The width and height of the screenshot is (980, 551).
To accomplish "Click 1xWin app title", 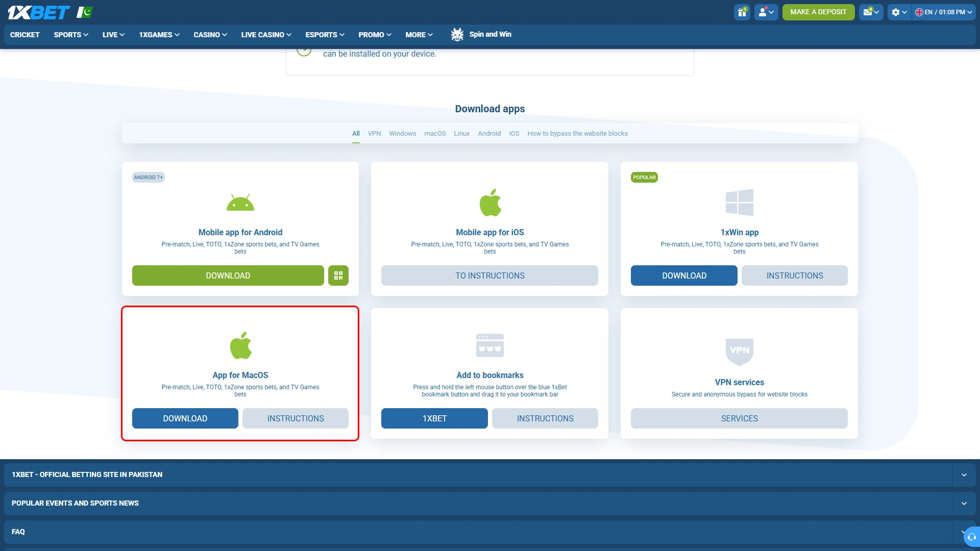I will tap(740, 232).
